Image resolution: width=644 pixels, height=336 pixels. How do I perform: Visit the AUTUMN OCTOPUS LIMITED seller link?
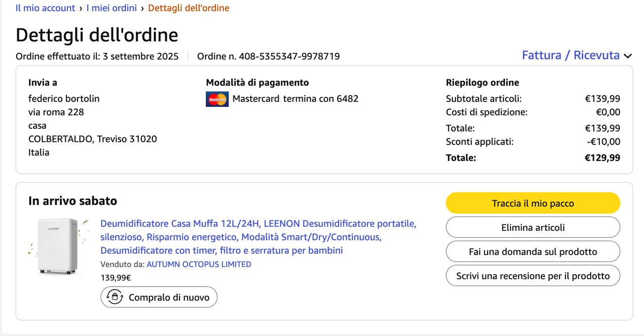pyautogui.click(x=199, y=264)
